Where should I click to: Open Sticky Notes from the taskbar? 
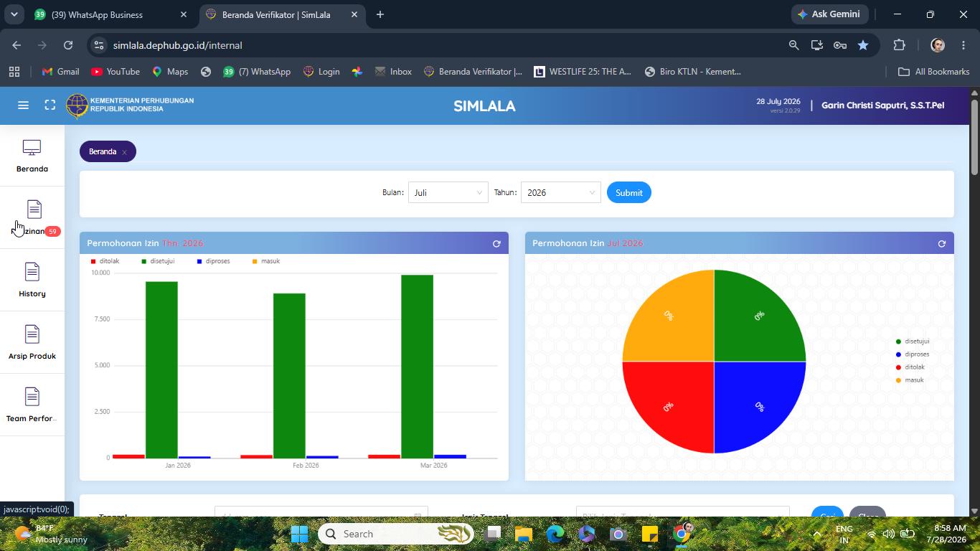(649, 534)
